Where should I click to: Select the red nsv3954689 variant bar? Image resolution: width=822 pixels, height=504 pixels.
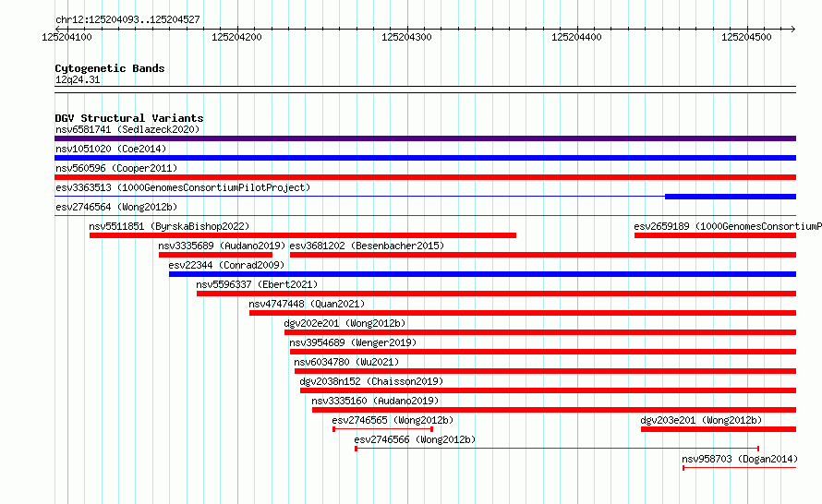[542, 352]
